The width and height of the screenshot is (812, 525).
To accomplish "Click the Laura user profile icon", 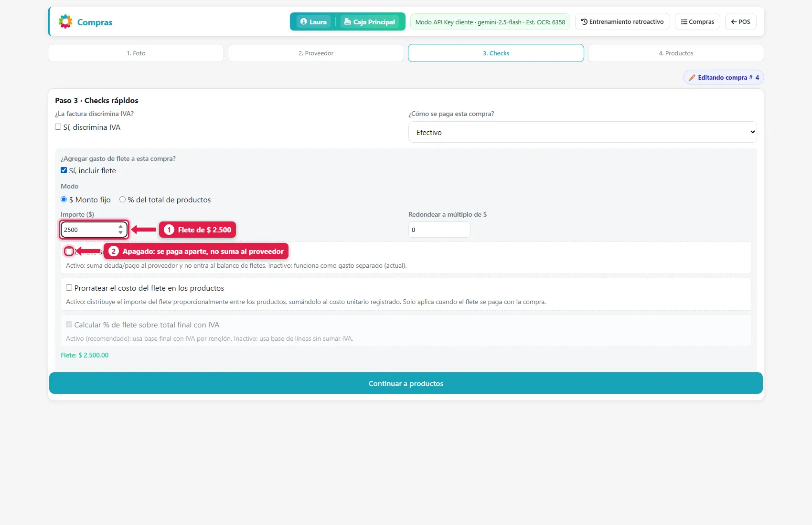I will [303, 21].
